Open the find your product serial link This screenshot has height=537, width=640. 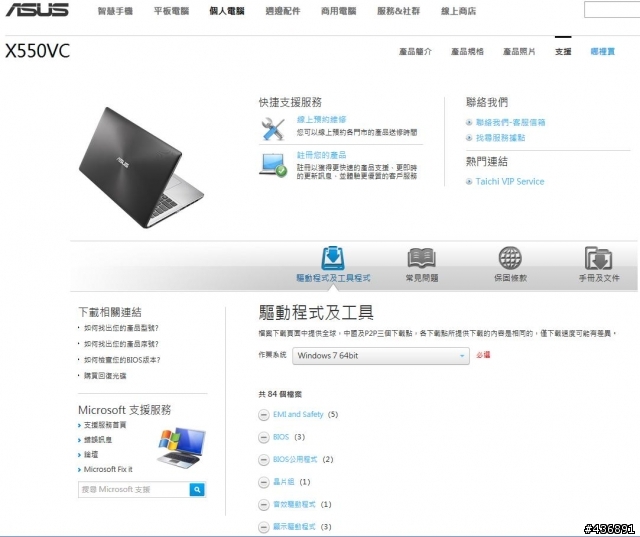[121, 344]
